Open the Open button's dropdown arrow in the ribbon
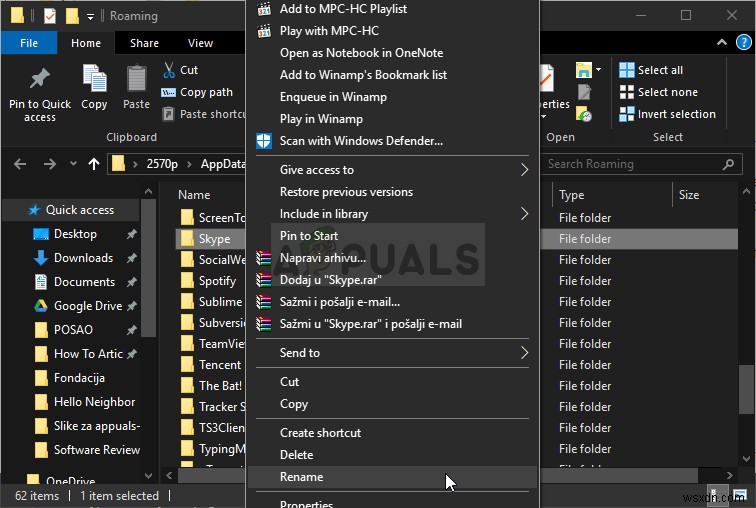Image resolution: width=756 pixels, height=508 pixels. (598, 69)
